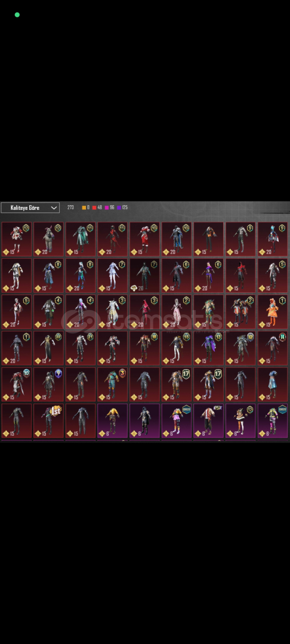Viewport: 290px width, 644px height.
Task: Select the beige bulky outfit with badge 12
Action: (48, 240)
